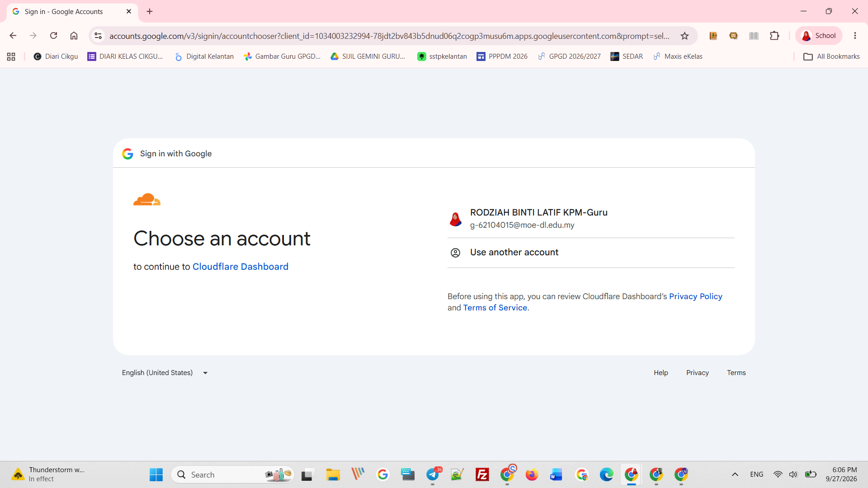The height and width of the screenshot is (488, 868).
Task: Go back to the previous page
Action: [13, 36]
